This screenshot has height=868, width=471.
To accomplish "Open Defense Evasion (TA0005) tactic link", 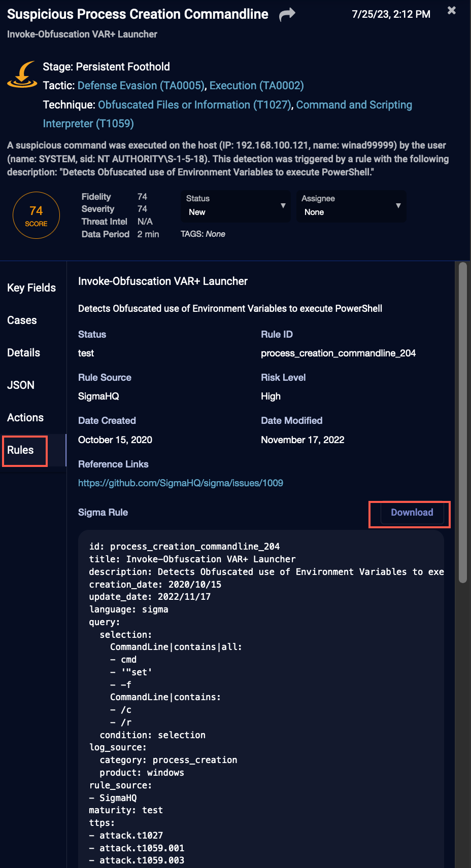I will pyautogui.click(x=141, y=86).
